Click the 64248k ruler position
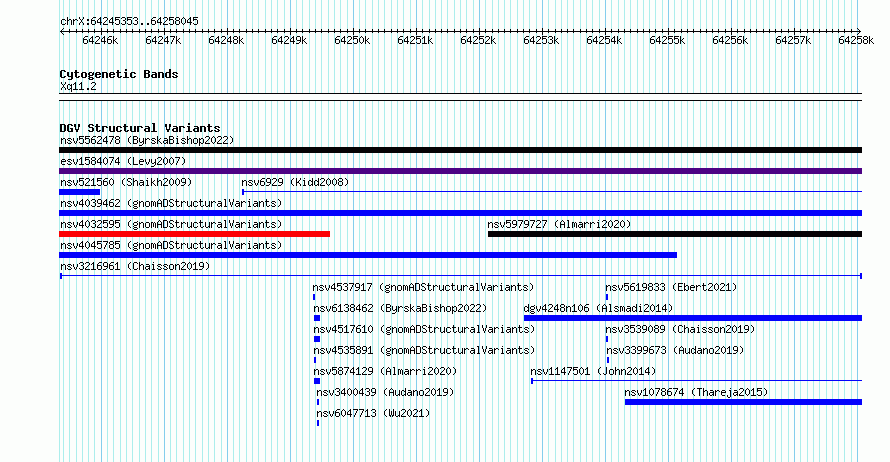Image resolution: width=890 pixels, height=462 pixels. 226,40
